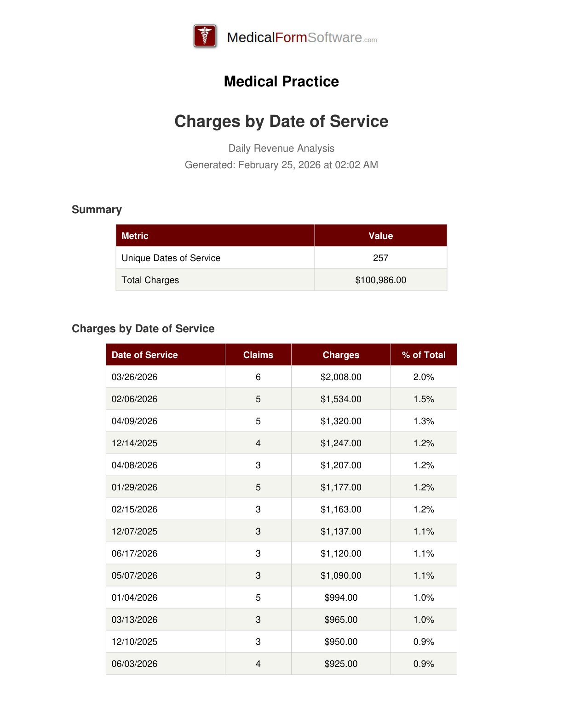
Task: Select the 12/14/2025 date cell
Action: point(134,443)
